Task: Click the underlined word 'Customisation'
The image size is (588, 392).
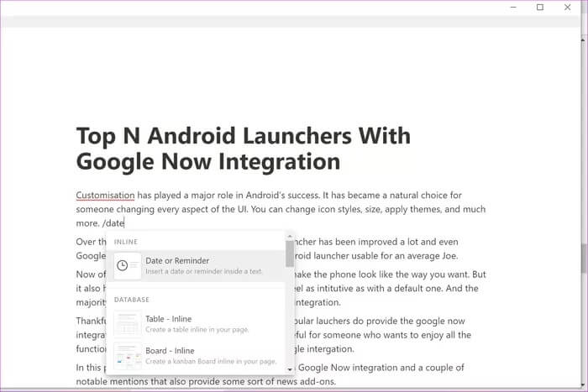Action: point(105,196)
